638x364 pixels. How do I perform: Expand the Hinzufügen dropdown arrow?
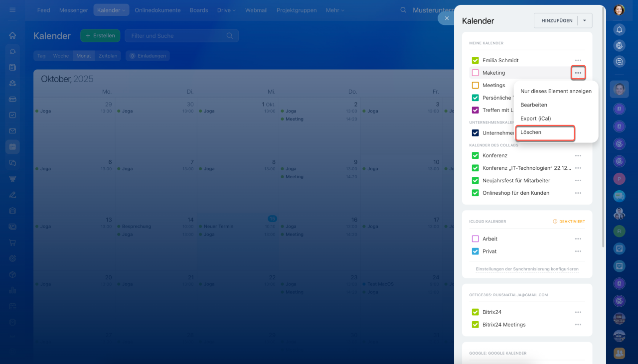click(585, 20)
